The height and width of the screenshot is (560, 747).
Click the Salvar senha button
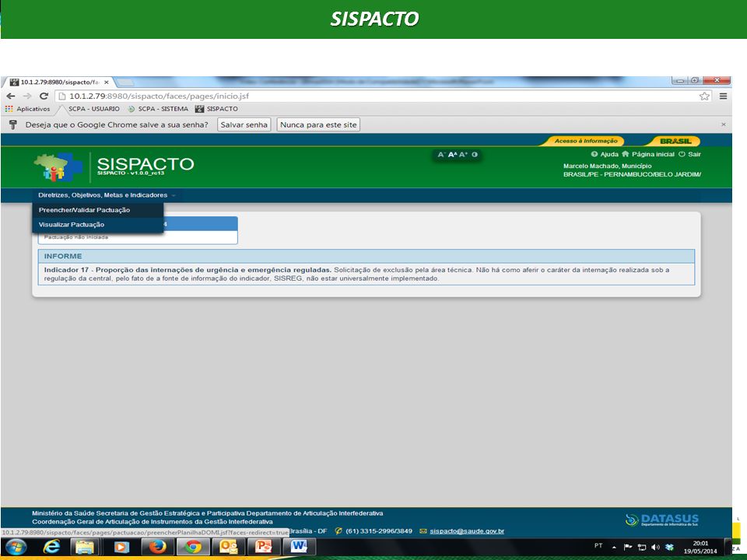(244, 124)
